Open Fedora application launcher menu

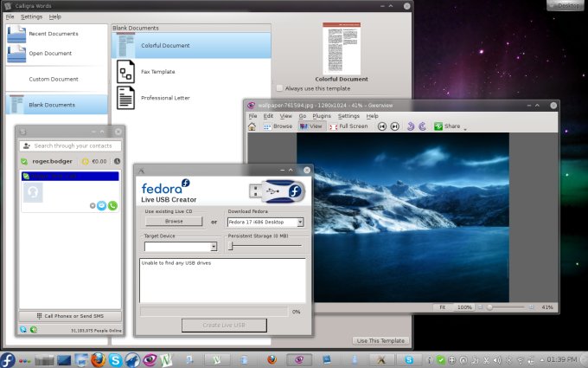tap(9, 359)
